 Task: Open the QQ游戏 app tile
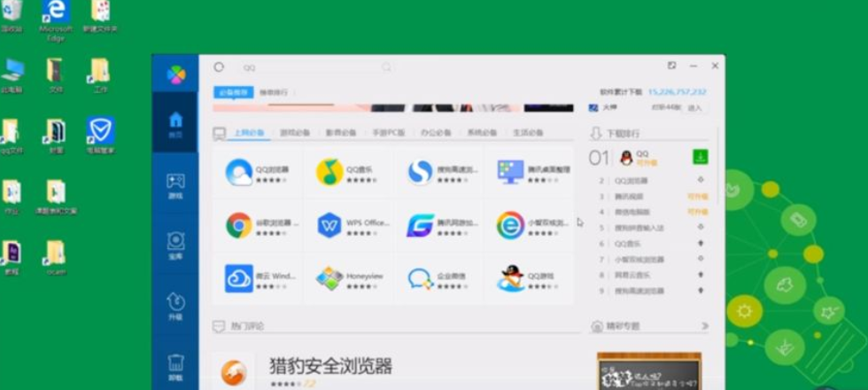click(x=530, y=278)
